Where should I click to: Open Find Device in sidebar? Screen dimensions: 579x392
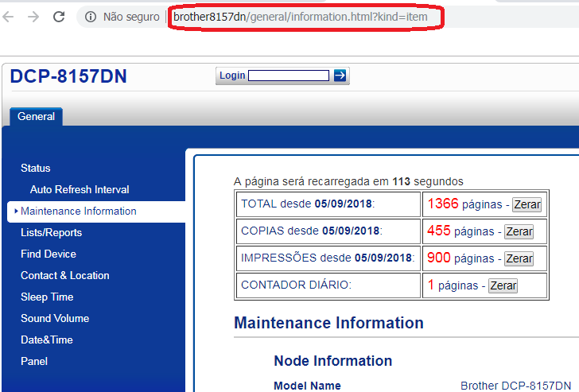(49, 254)
